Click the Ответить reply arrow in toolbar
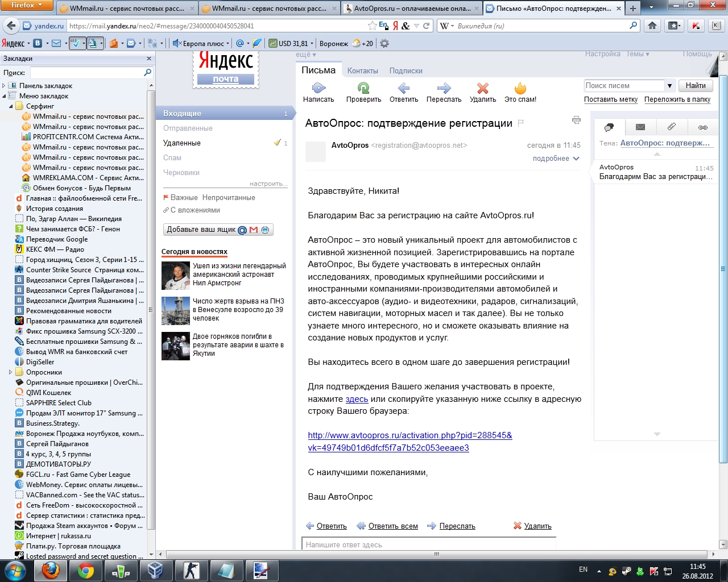This screenshot has height=582, width=728. coord(404,88)
